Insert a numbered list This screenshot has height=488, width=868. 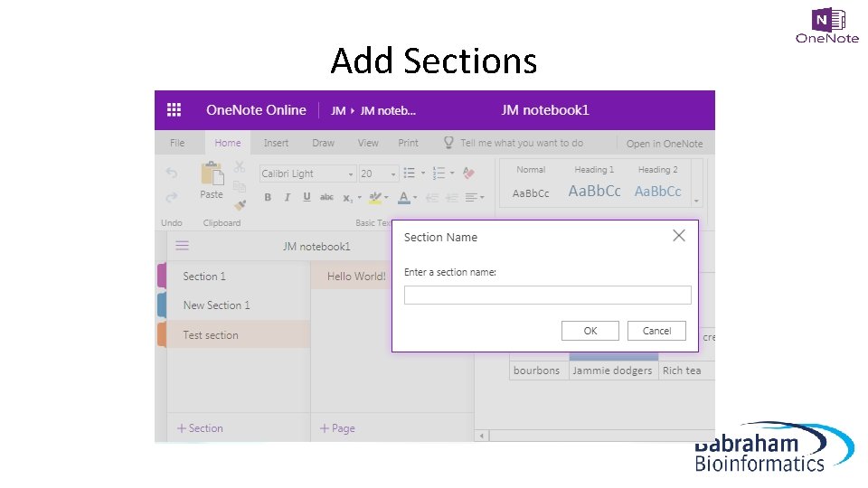pyautogui.click(x=439, y=174)
